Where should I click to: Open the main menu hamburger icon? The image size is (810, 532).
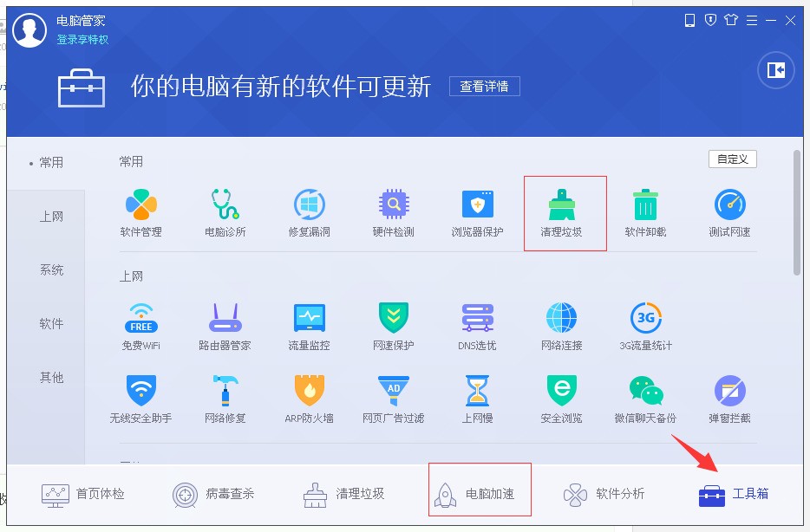click(752, 20)
